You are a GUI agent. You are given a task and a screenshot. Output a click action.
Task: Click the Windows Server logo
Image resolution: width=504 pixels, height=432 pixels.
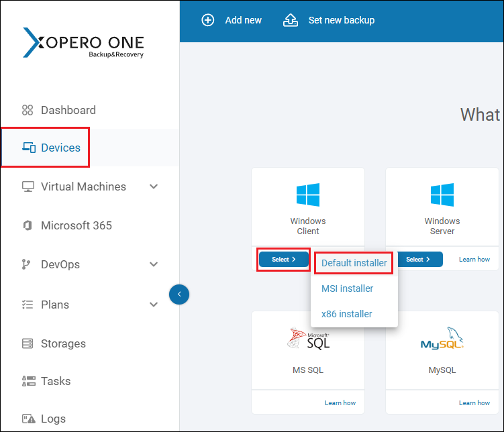tap(442, 195)
